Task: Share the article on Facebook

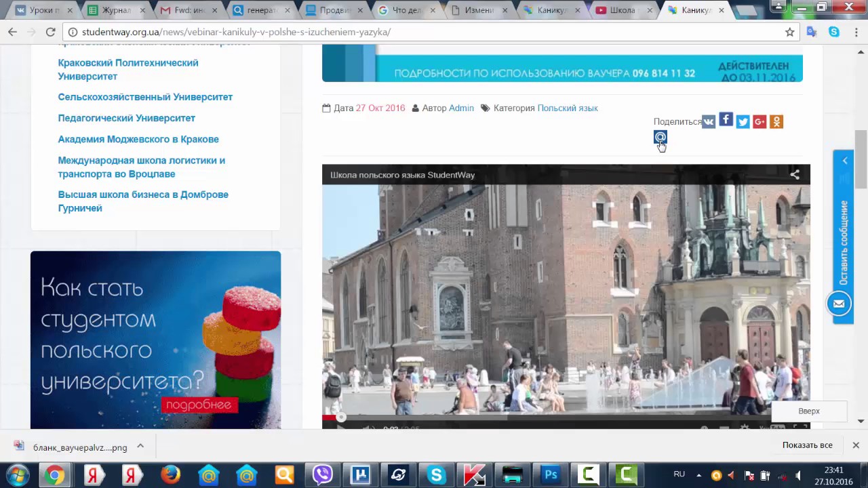Action: [726, 120]
